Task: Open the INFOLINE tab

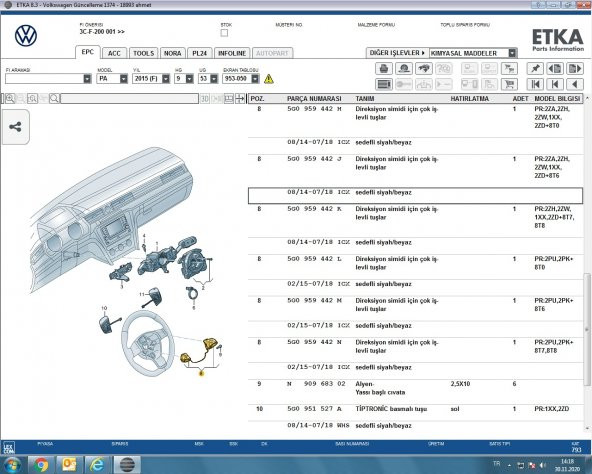Action: 232,53
